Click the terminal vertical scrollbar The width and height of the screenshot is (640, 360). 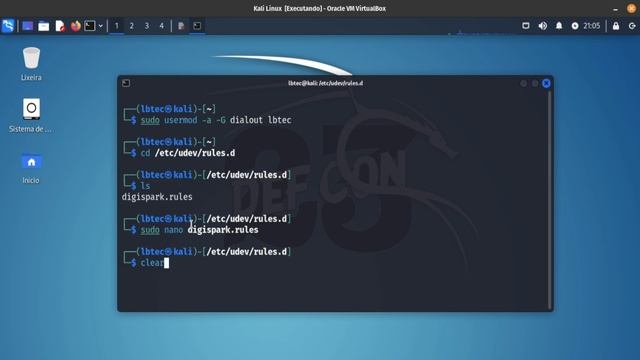coord(550,200)
